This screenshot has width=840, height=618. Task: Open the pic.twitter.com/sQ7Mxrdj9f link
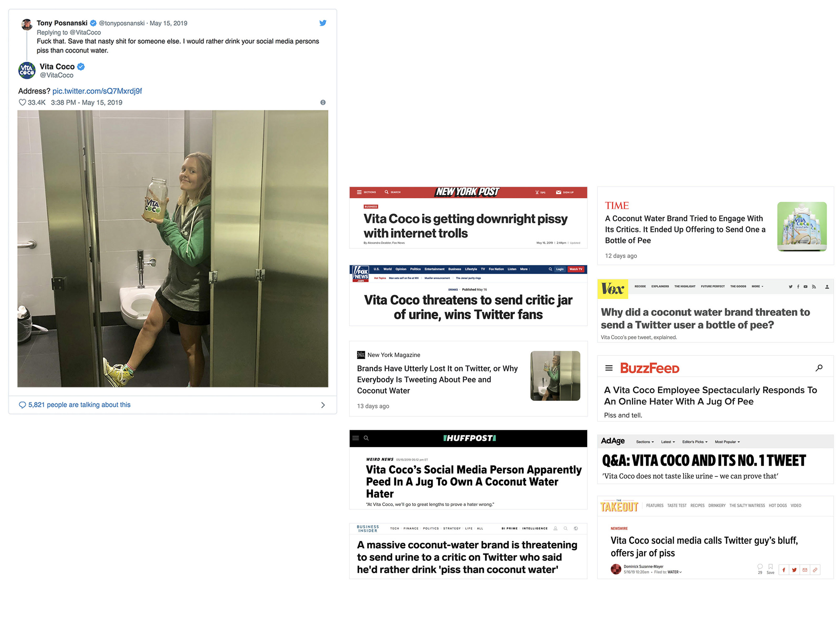coord(97,91)
